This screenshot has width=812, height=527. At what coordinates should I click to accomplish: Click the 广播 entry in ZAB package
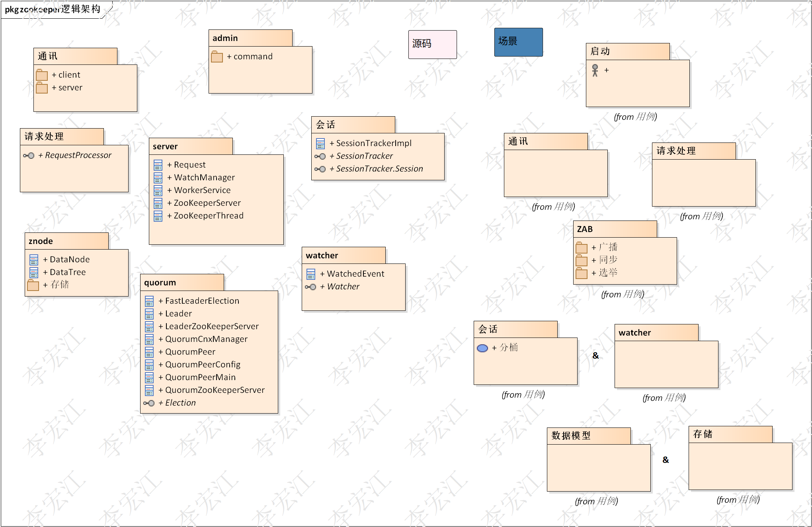coord(608,247)
